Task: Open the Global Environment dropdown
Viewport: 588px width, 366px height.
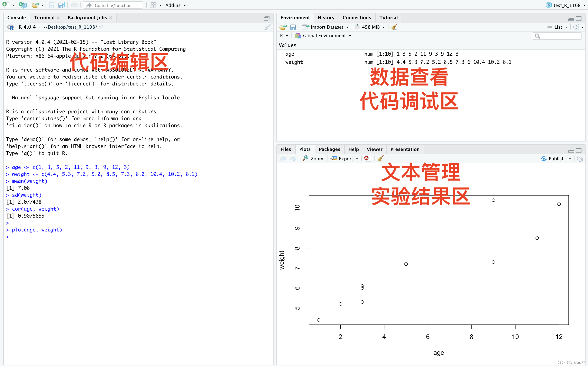Action: pos(323,36)
